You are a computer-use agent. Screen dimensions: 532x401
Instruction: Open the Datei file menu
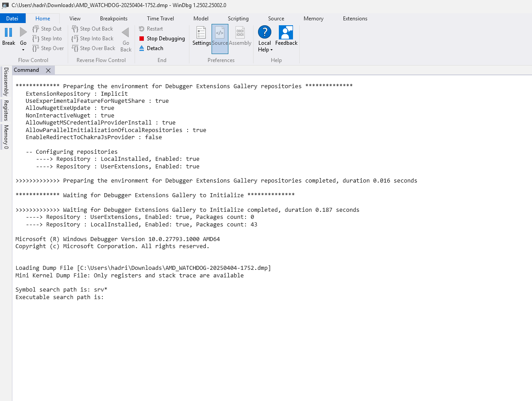point(12,19)
